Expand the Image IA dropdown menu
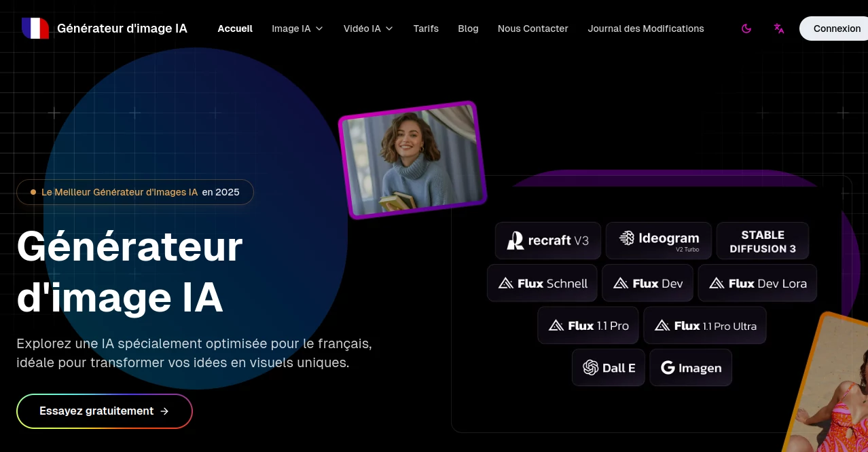 coord(297,29)
